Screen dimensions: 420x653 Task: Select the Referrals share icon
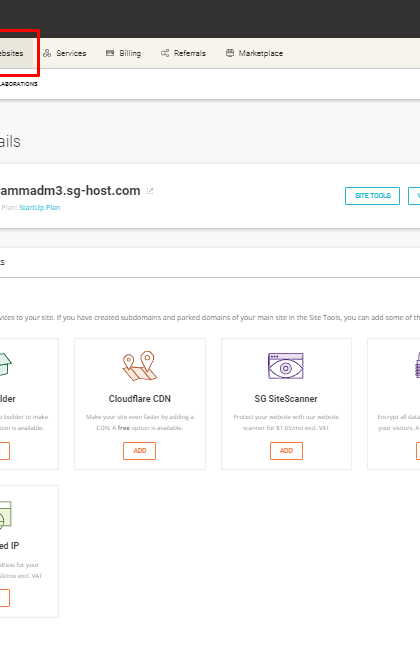[165, 53]
